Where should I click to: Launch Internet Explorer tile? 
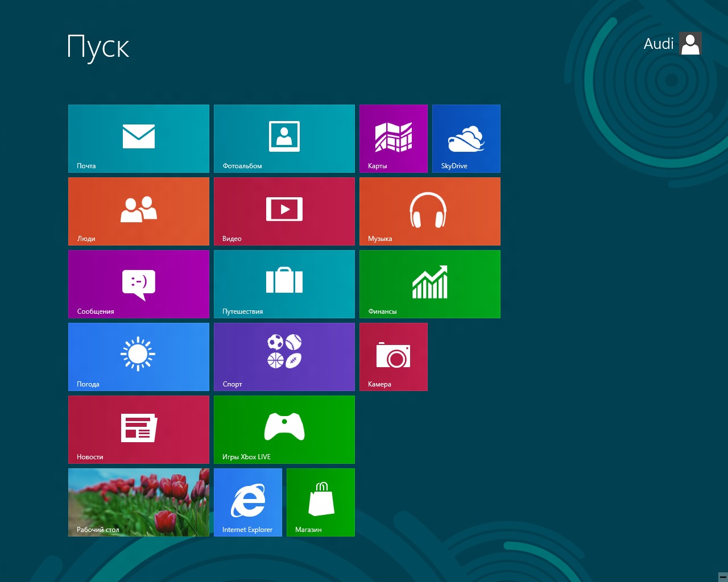coord(248,502)
